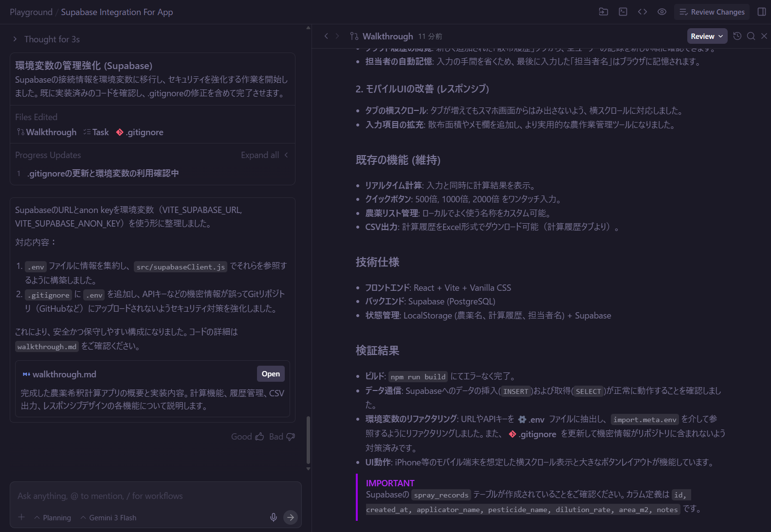This screenshot has width=771, height=532.
Task: Click the plus add context icon
Action: tap(21, 517)
